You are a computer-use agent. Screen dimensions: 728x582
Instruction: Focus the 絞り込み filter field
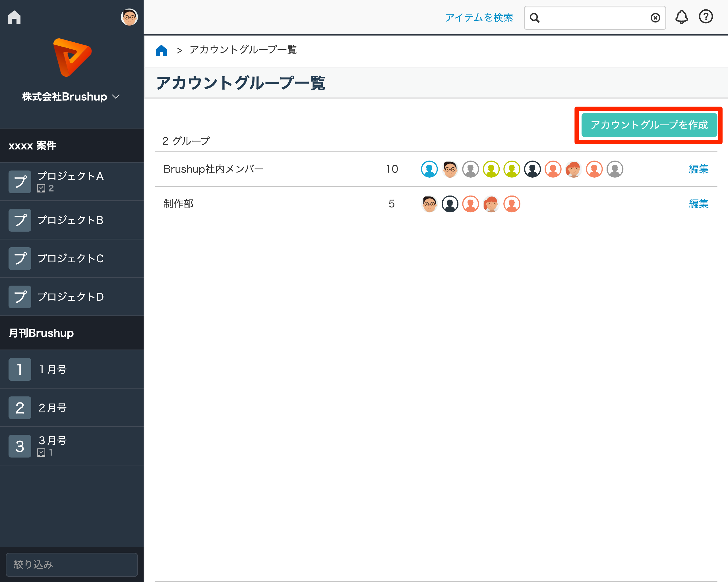point(72,564)
